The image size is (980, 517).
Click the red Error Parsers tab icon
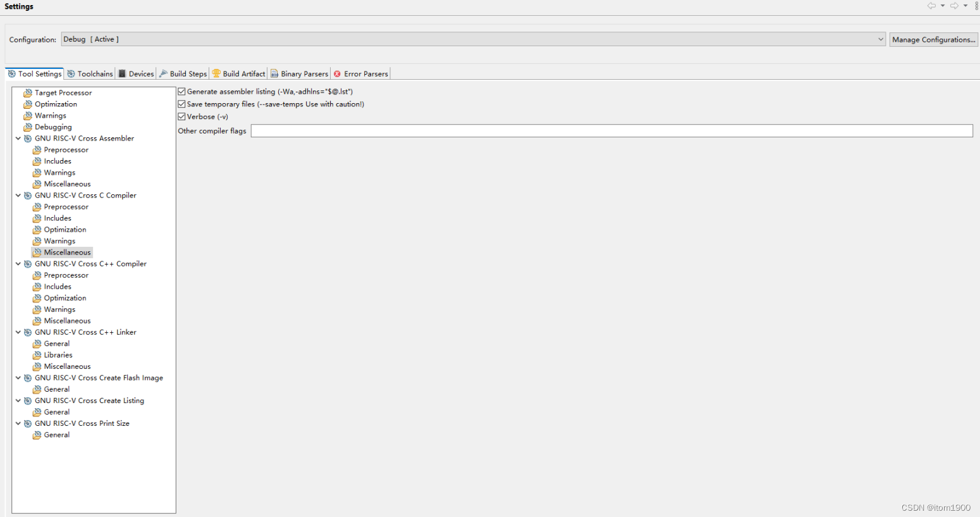coord(338,74)
